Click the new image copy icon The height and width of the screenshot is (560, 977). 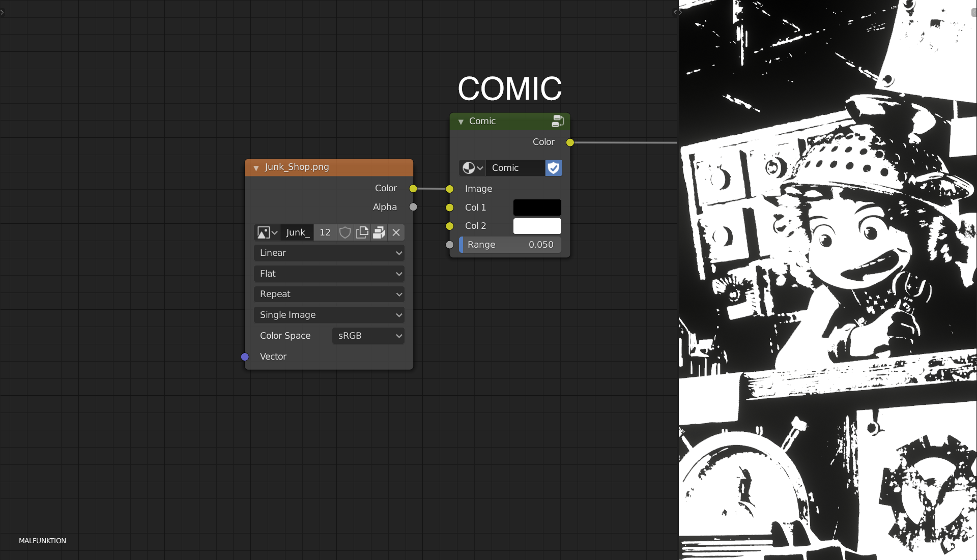(362, 232)
